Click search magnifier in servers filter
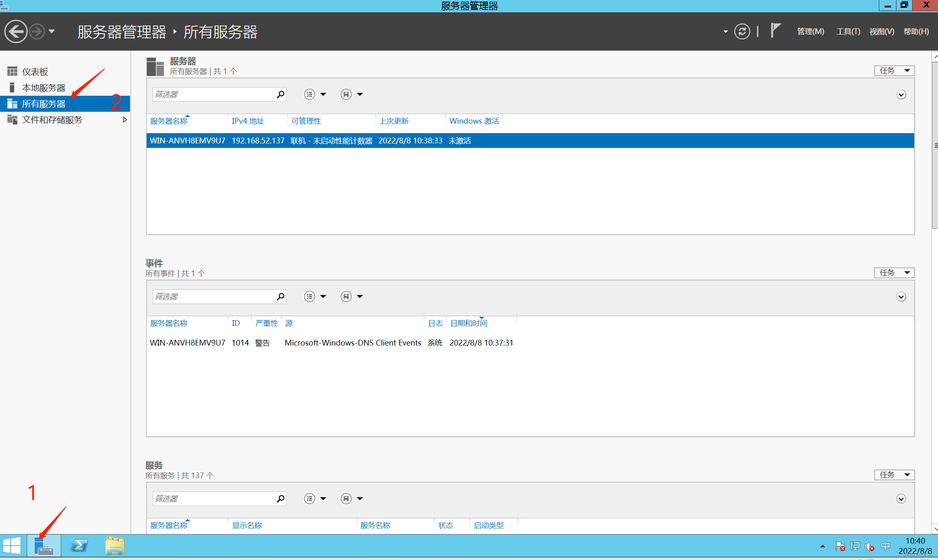Screen dimensions: 938x560 [280, 94]
